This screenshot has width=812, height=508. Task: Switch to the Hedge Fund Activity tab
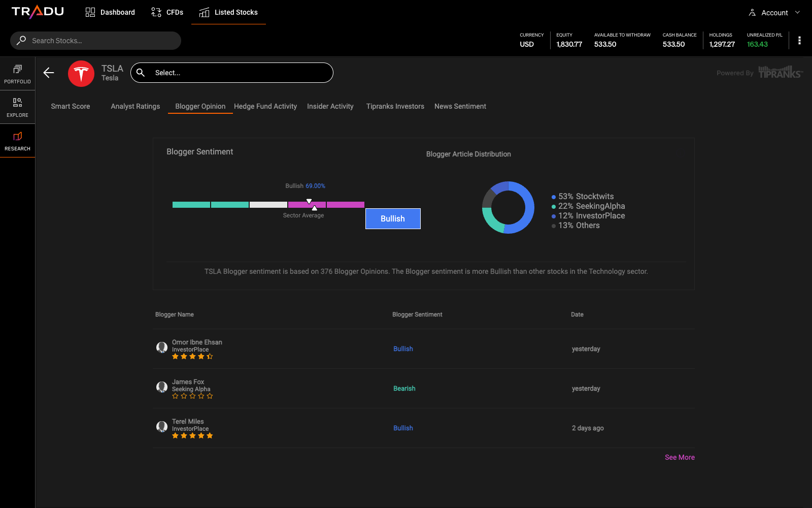coord(265,106)
